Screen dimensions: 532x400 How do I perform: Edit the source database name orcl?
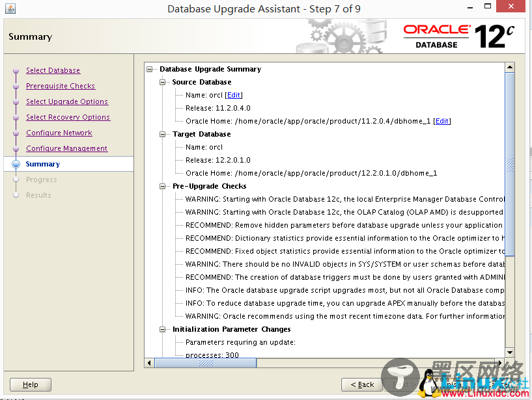tap(234, 95)
